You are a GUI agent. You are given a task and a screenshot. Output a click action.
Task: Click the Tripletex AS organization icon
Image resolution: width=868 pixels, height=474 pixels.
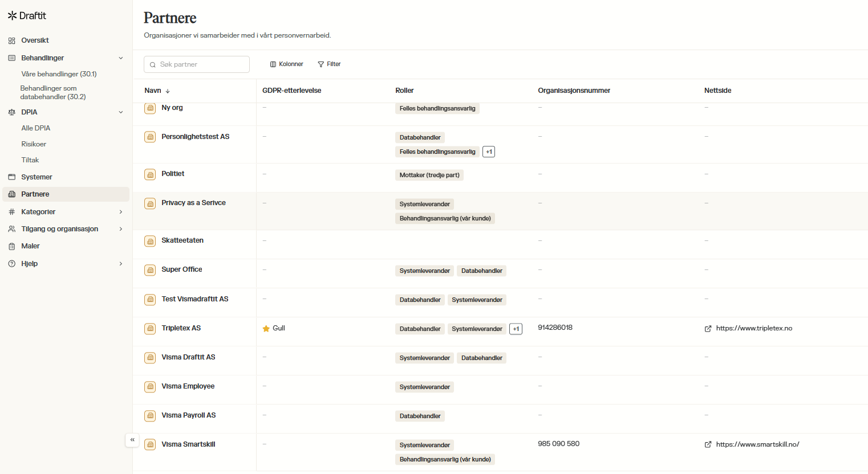coord(150,329)
